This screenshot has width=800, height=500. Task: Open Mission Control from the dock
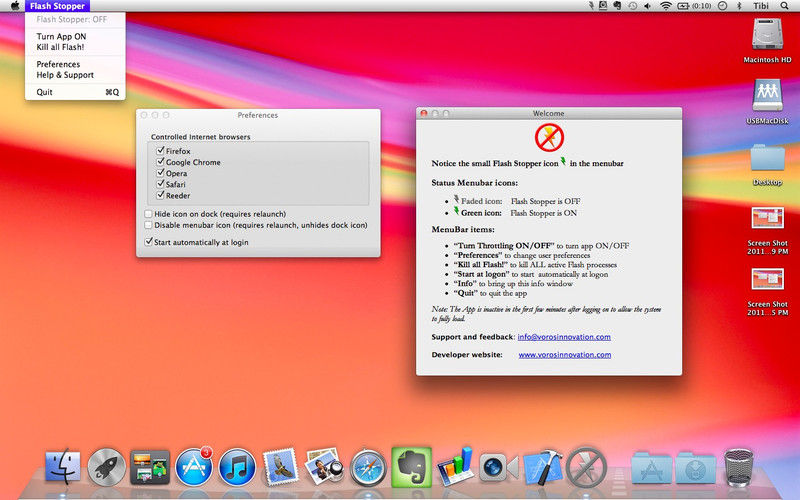[x=149, y=467]
